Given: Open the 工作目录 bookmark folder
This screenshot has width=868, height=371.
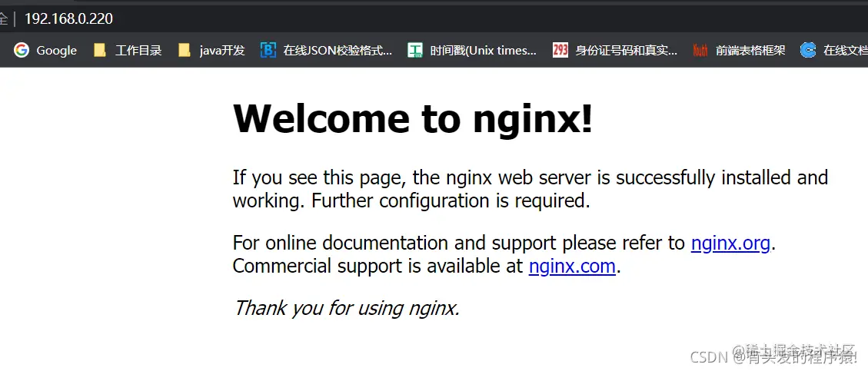Looking at the screenshot, I should click(x=128, y=51).
